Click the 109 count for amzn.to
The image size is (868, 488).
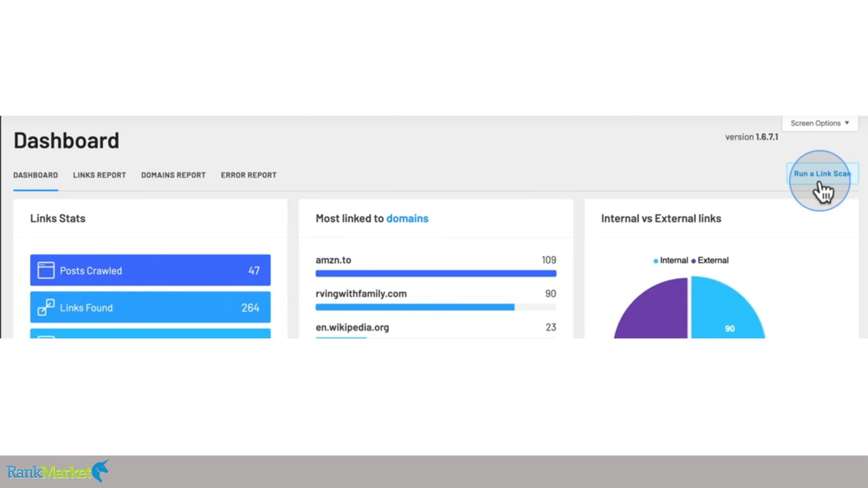tap(549, 260)
